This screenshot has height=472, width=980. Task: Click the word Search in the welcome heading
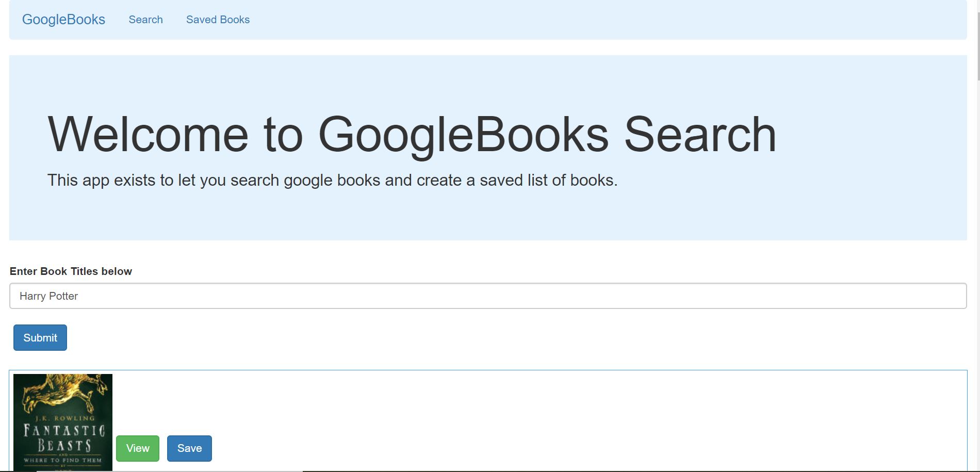pos(700,135)
